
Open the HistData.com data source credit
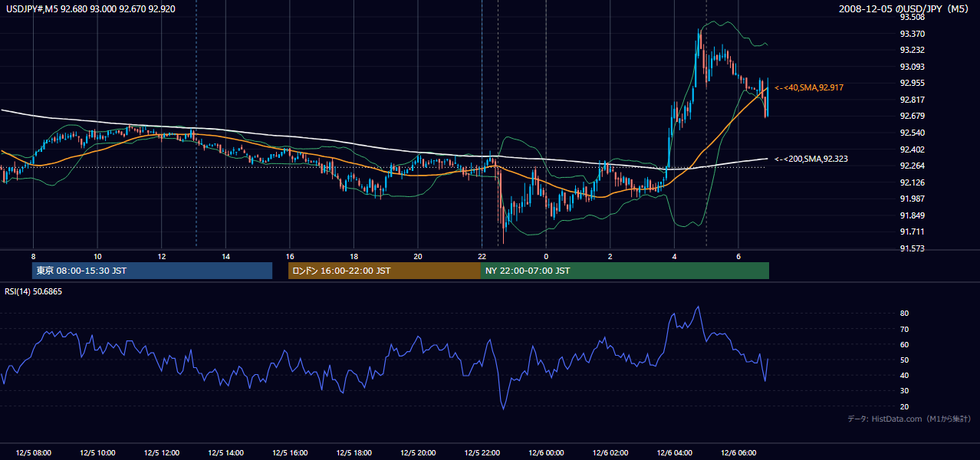pos(909,419)
